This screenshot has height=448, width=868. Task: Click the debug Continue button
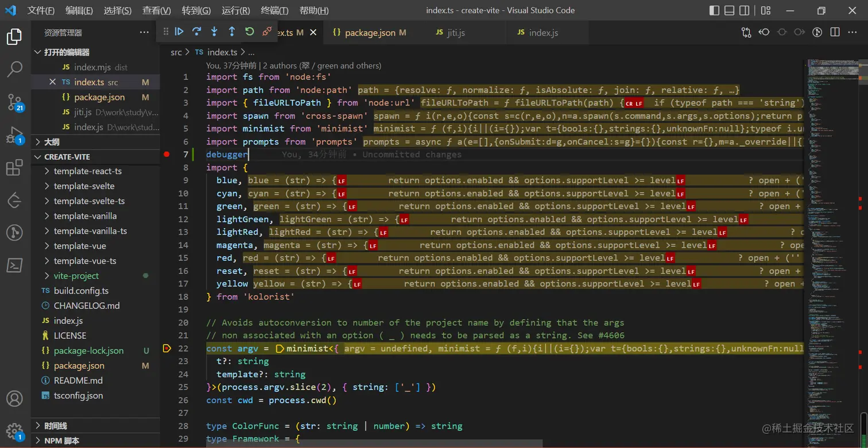click(179, 32)
